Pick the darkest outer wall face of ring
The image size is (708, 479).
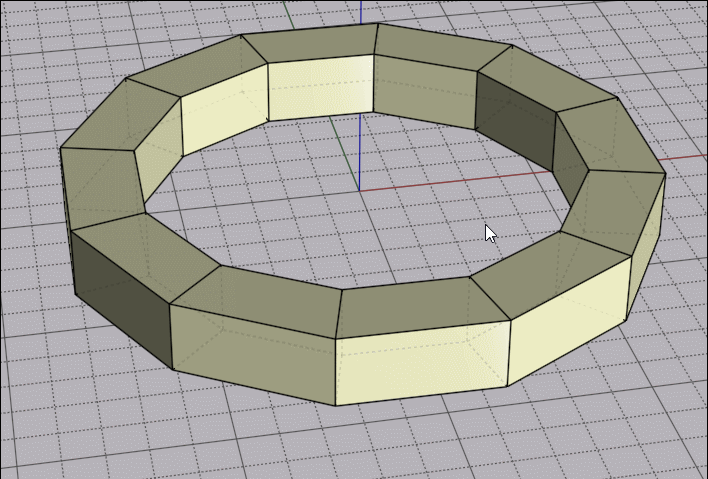(121, 299)
